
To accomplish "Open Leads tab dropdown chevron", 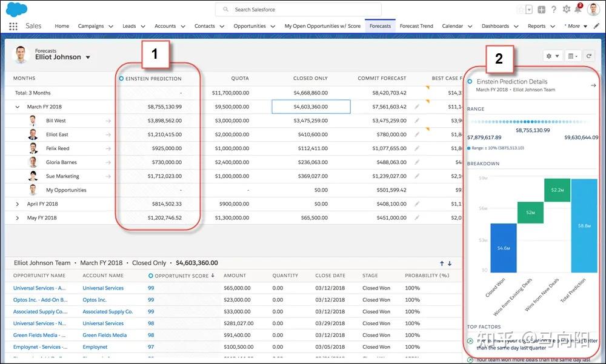I will coord(142,26).
